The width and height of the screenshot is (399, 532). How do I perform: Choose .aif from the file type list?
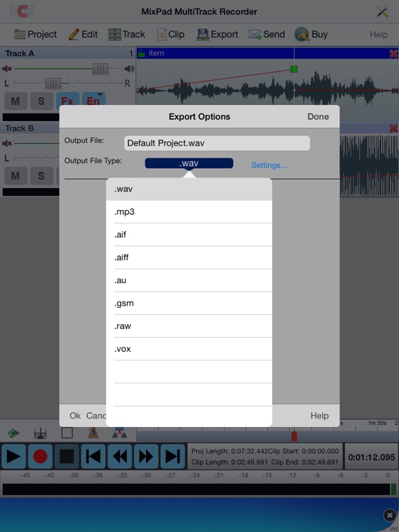point(189,235)
